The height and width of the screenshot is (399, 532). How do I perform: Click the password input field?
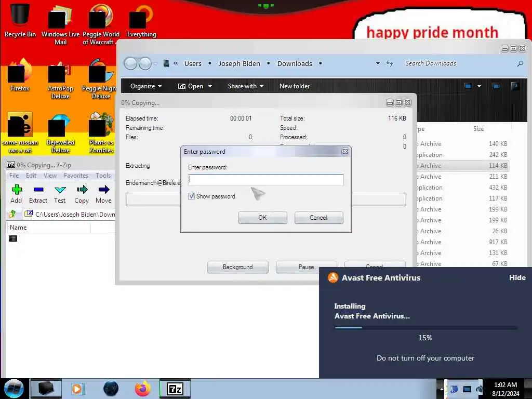265,179
